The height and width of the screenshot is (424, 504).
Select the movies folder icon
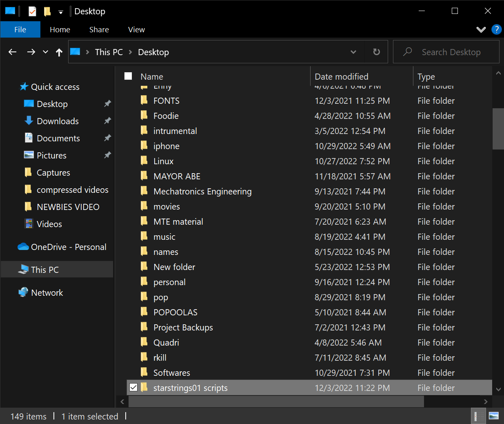pyautogui.click(x=144, y=206)
